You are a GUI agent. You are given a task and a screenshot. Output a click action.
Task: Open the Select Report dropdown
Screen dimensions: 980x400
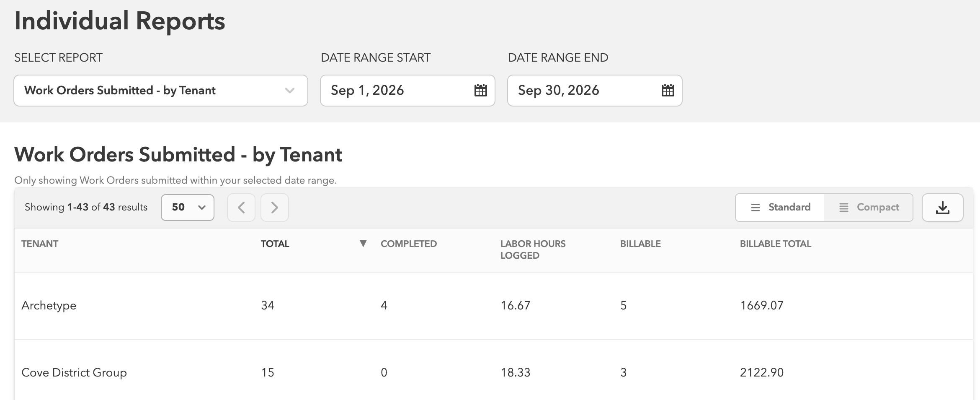161,91
